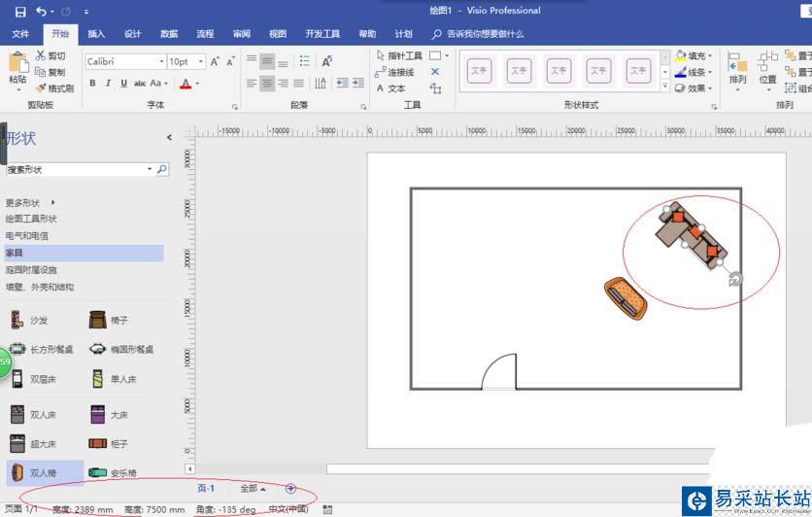The image size is (812, 517).
Task: Pick the 柜子 cabinet shape
Action: (108, 444)
